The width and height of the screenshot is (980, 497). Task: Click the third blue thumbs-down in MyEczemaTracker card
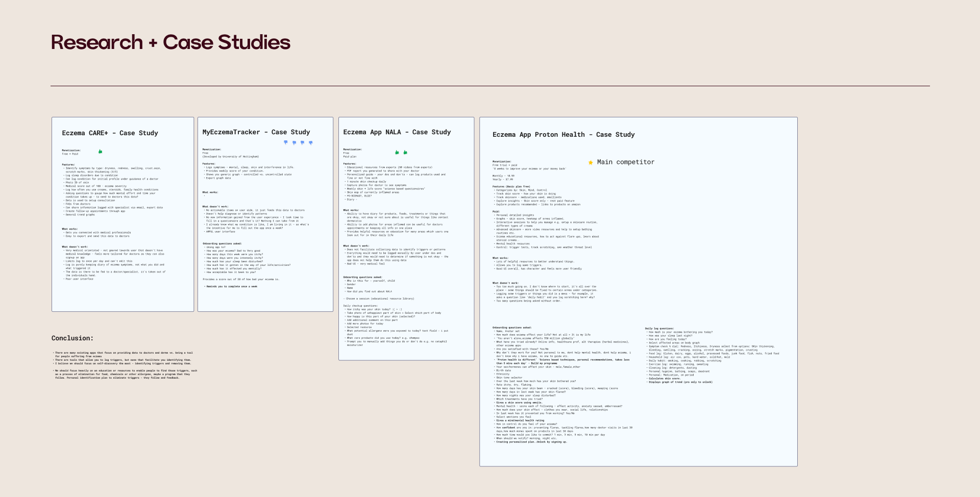[302, 142]
